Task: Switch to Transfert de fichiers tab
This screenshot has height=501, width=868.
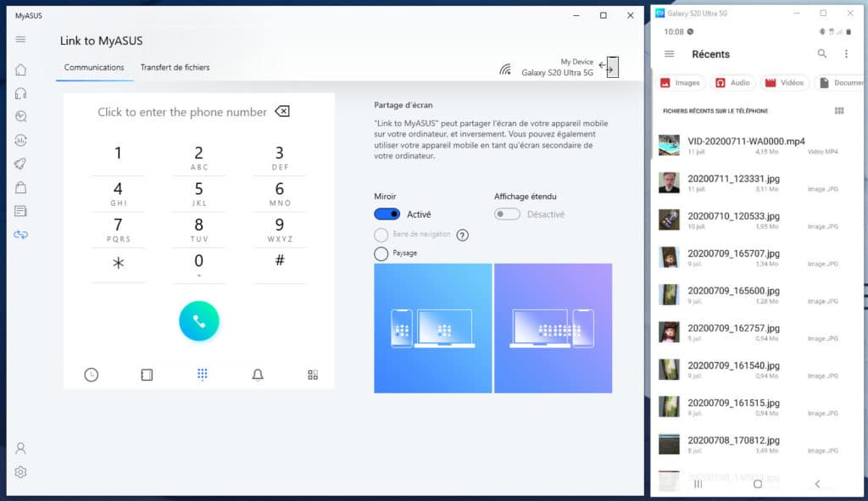Action: tap(175, 68)
